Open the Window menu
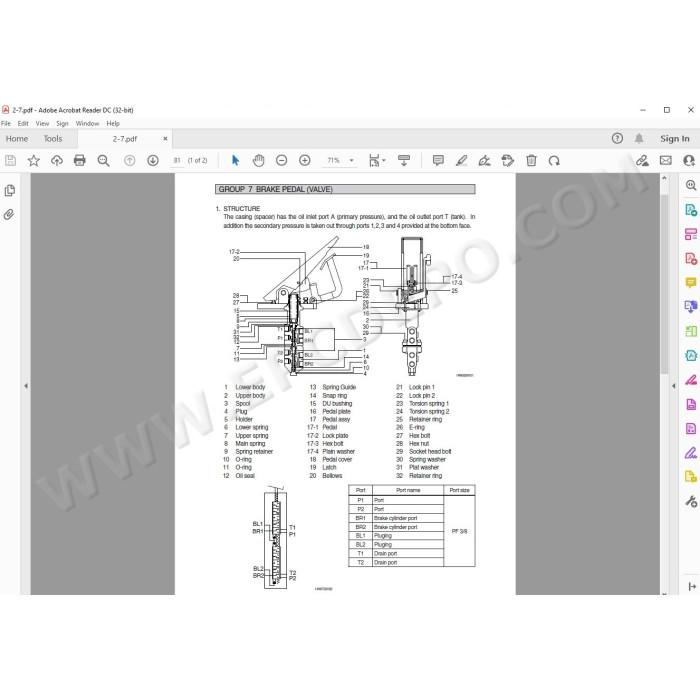 tap(87, 123)
